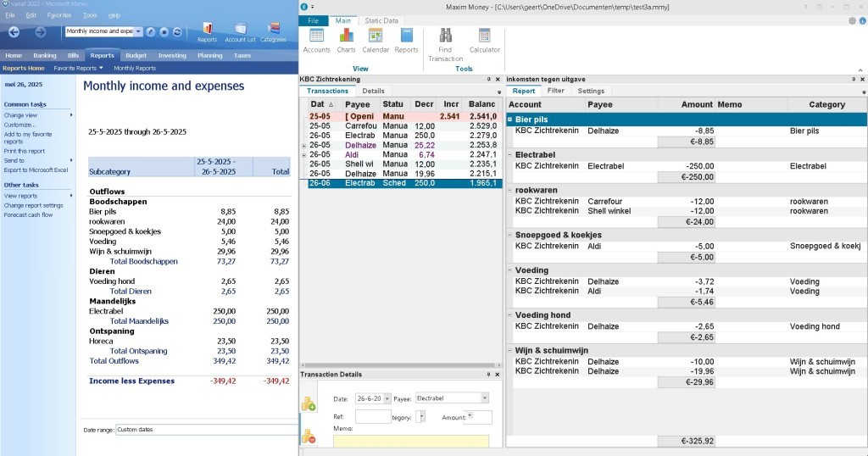Image resolution: width=868 pixels, height=456 pixels.
Task: Switch to the Budget tab in Money
Action: (136, 55)
